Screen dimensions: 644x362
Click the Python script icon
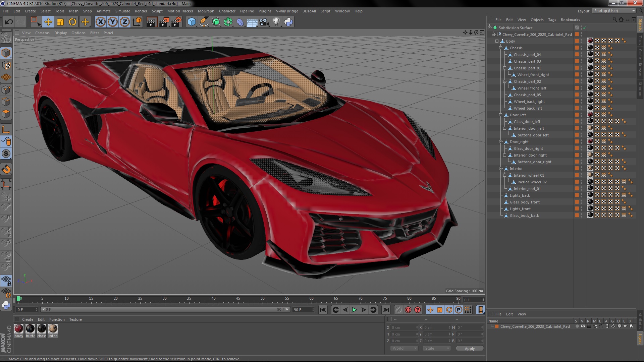coord(288,22)
